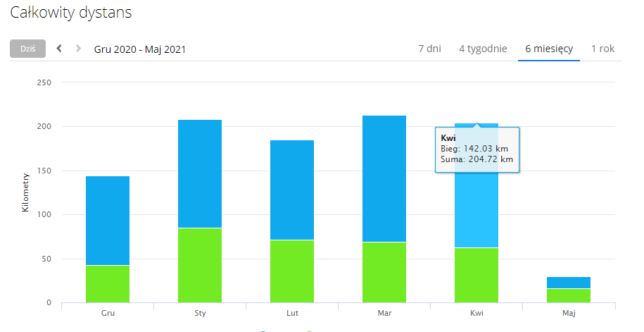Switch to the 1 rok view
644x332 pixels.
pos(602,49)
